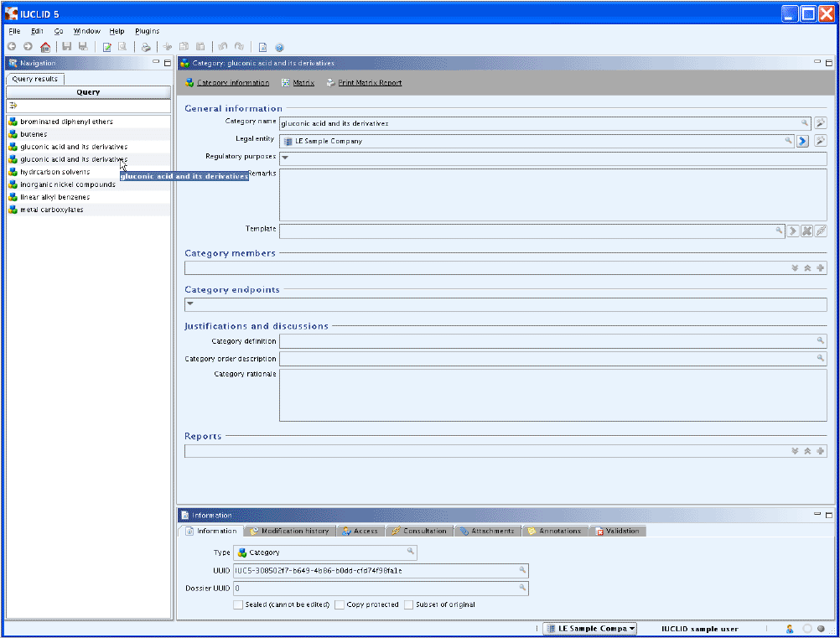Open the Help menu
Image resolution: width=840 pixels, height=638 pixels.
coord(117,31)
